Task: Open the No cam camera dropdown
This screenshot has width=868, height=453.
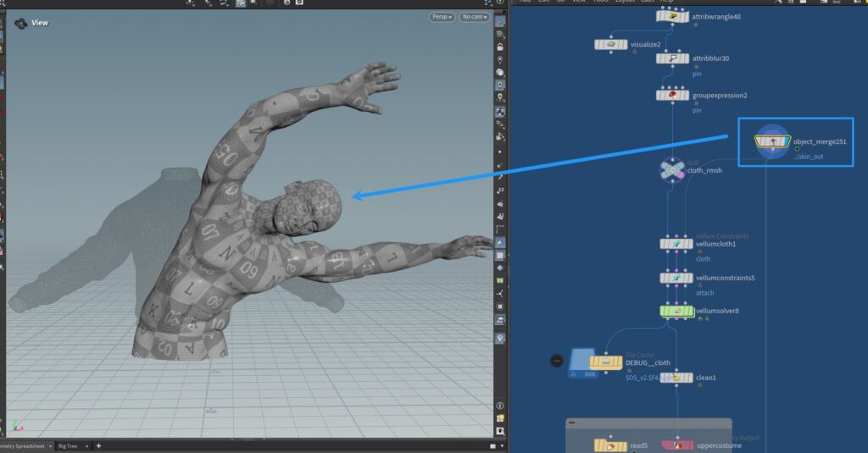Action: 475,17
